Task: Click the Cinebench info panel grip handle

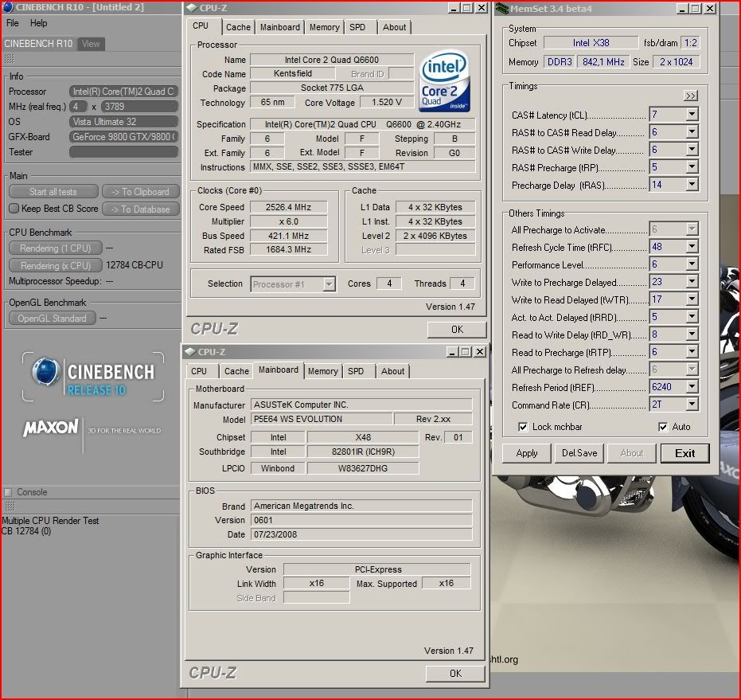Action: pos(9,59)
